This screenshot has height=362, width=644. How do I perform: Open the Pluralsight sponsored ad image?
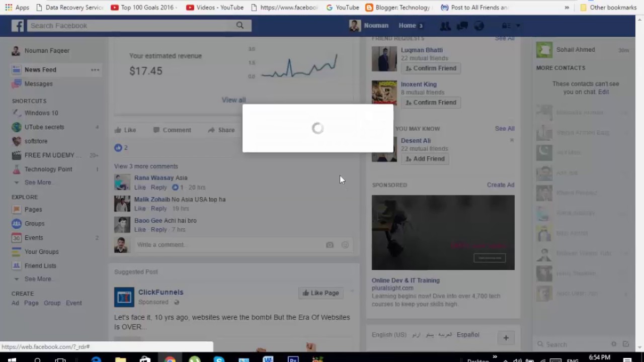click(x=443, y=233)
